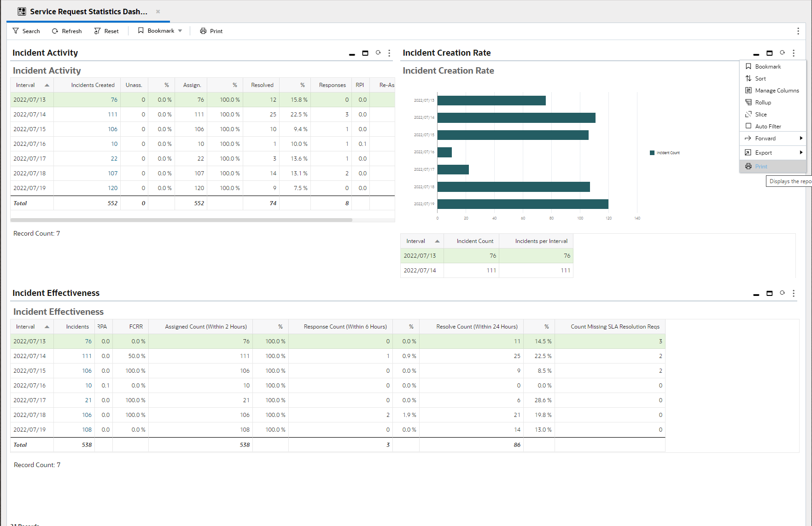812x526 pixels.
Task: Open the Bookmark dropdown in toolbar
Action: (180, 31)
